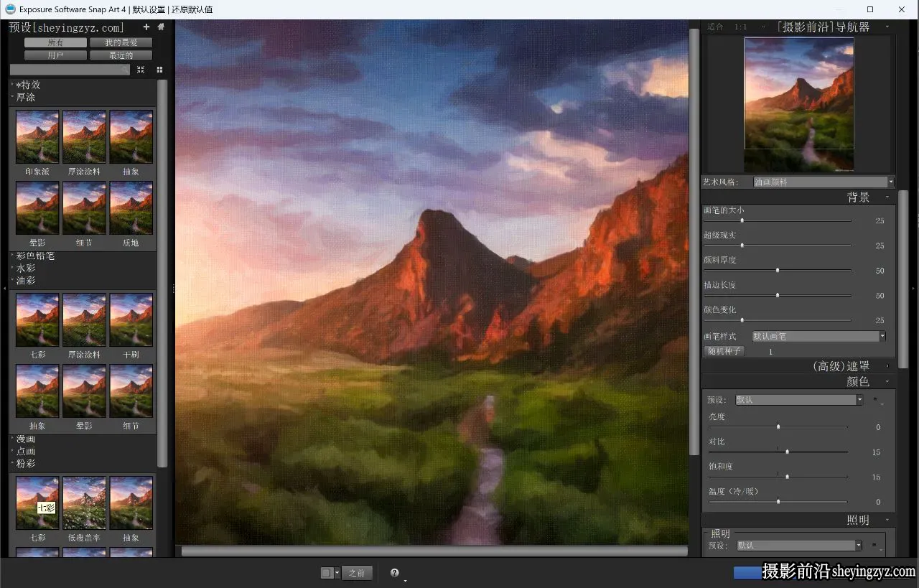The image size is (919, 588).
Task: Show the 我的最爱 (Favorites) presets filter
Action: coord(121,43)
